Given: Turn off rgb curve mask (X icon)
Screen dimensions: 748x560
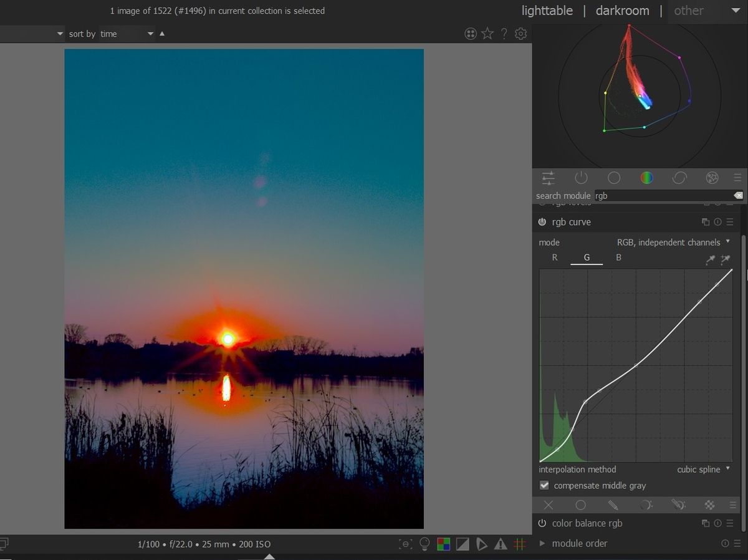Looking at the screenshot, I should [x=548, y=505].
